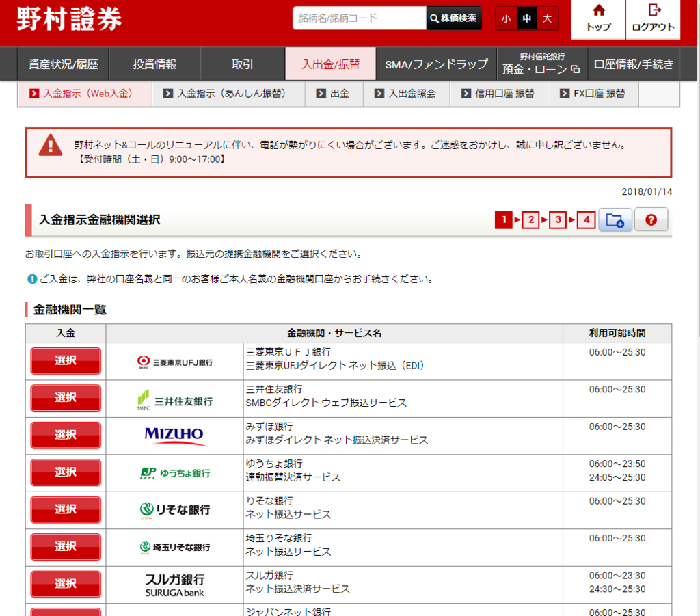The image size is (700, 616).
Task: Select 入金指示（Web入金）sub-tab
Action: point(85,94)
